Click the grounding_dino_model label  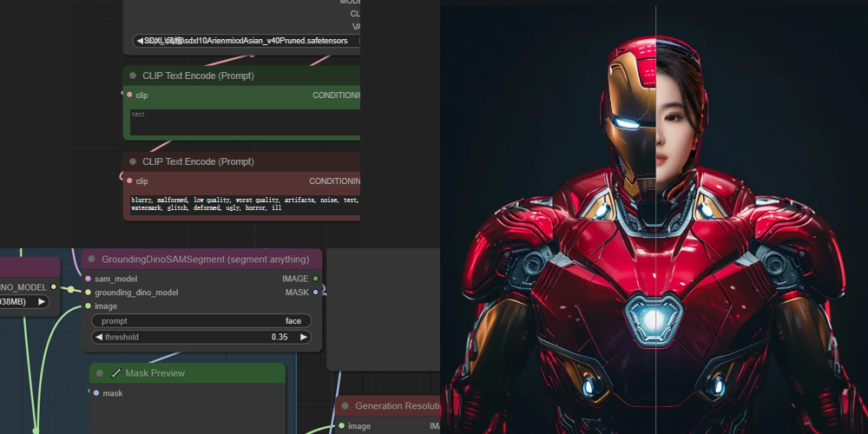coord(137,292)
